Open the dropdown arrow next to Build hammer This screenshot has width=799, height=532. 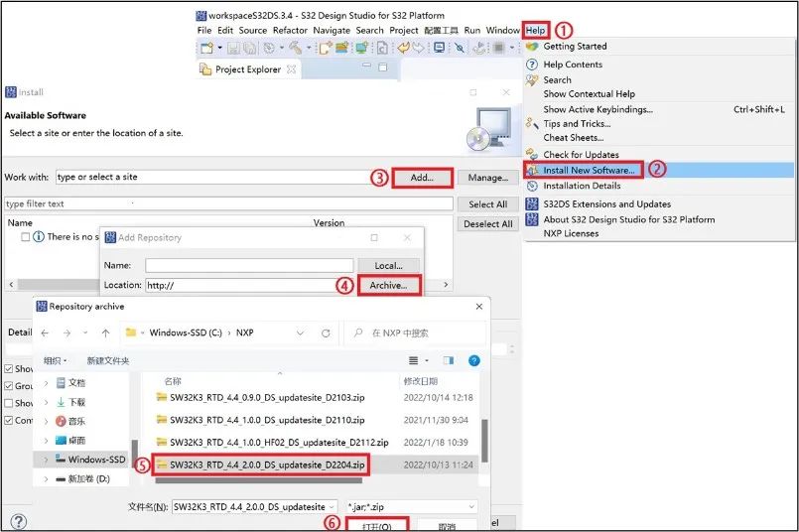coord(309,48)
